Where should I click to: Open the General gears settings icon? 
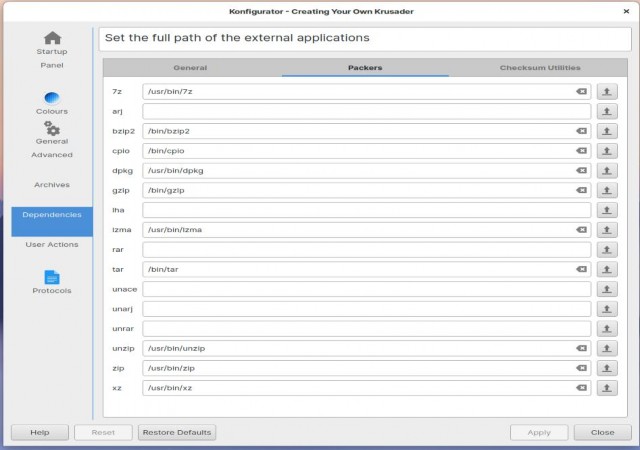52,128
